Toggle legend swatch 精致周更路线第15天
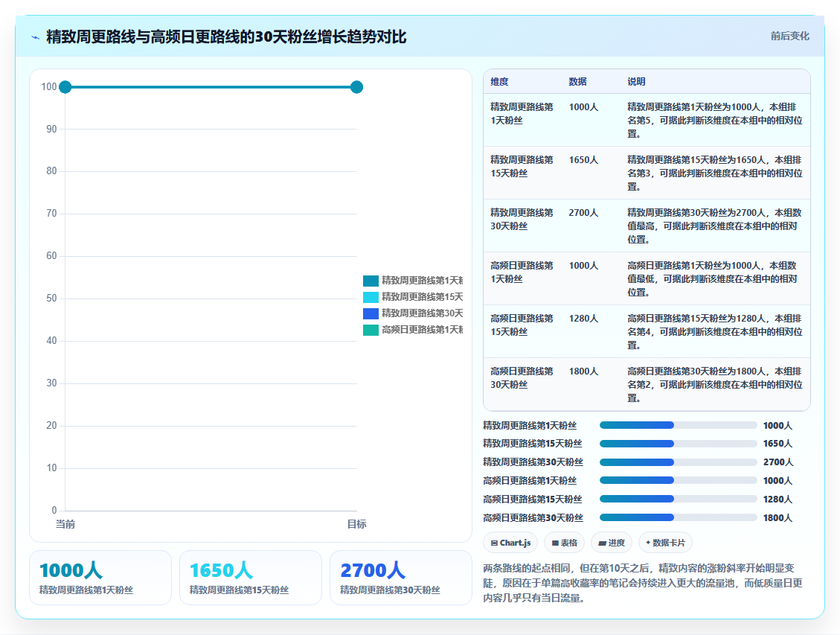Viewport: 840px width, 635px height. pyautogui.click(x=371, y=297)
